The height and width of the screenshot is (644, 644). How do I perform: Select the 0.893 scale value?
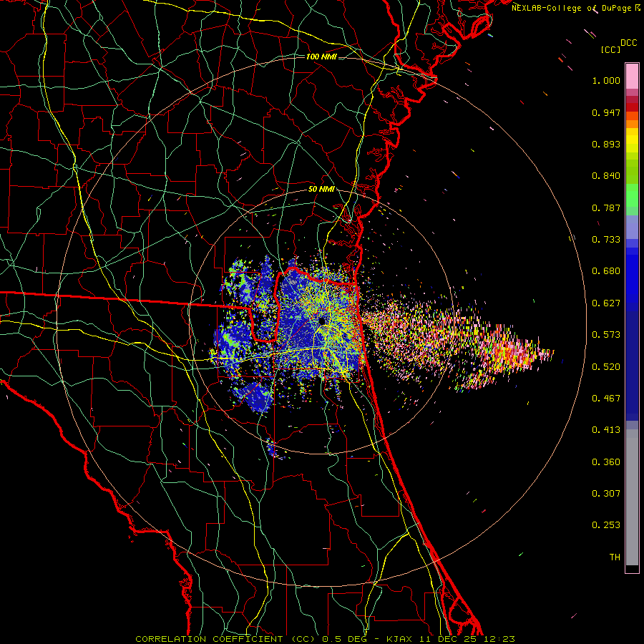click(606, 144)
